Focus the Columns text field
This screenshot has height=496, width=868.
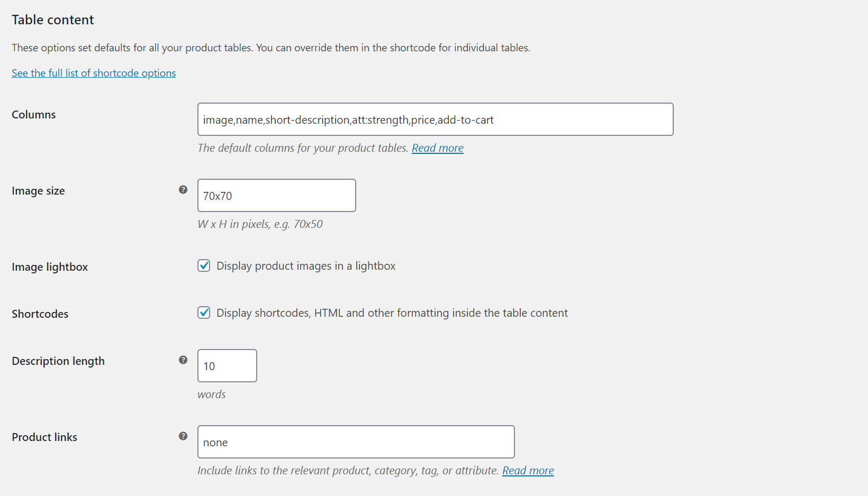(435, 120)
